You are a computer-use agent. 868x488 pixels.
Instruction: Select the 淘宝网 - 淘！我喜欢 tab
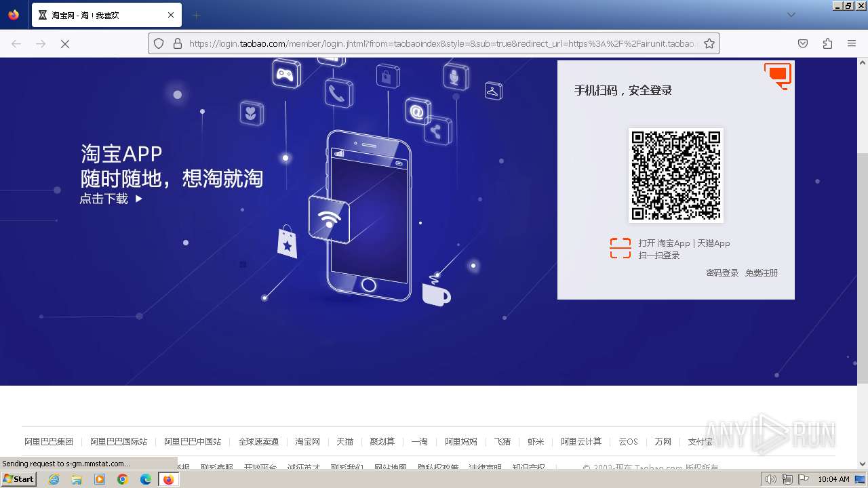pos(106,15)
